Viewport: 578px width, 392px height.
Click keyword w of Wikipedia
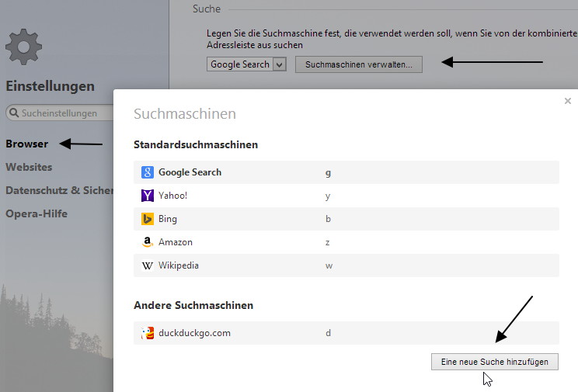tap(329, 265)
